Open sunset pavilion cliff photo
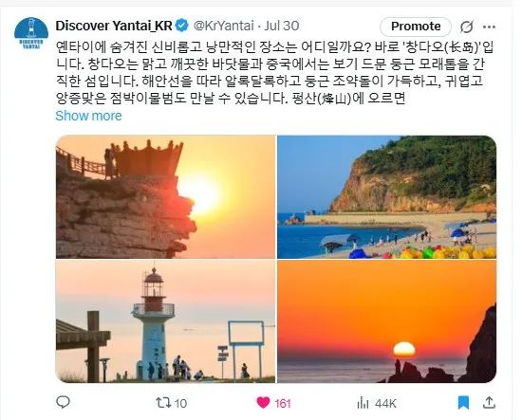 (165, 197)
